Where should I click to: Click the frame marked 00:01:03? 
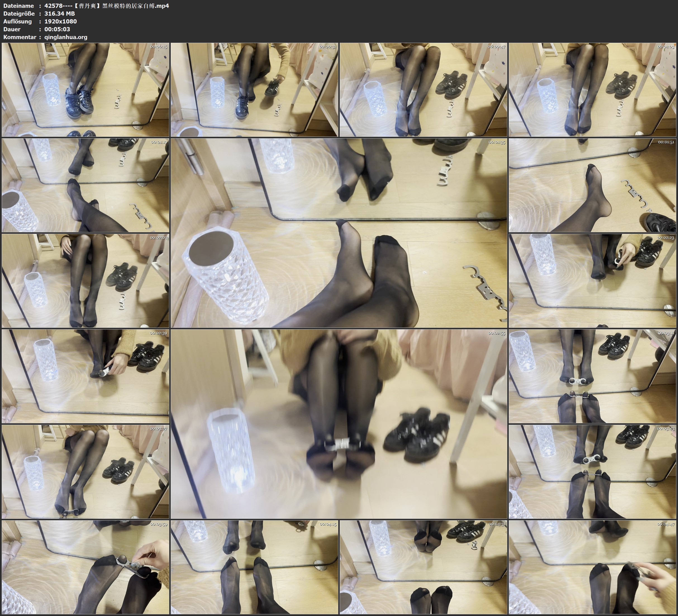(592, 90)
